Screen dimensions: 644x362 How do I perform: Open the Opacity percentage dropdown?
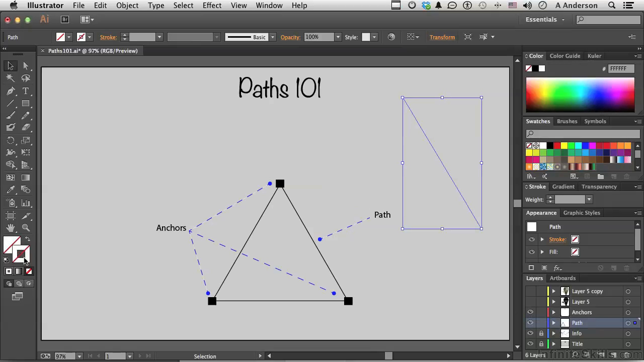coord(338,37)
